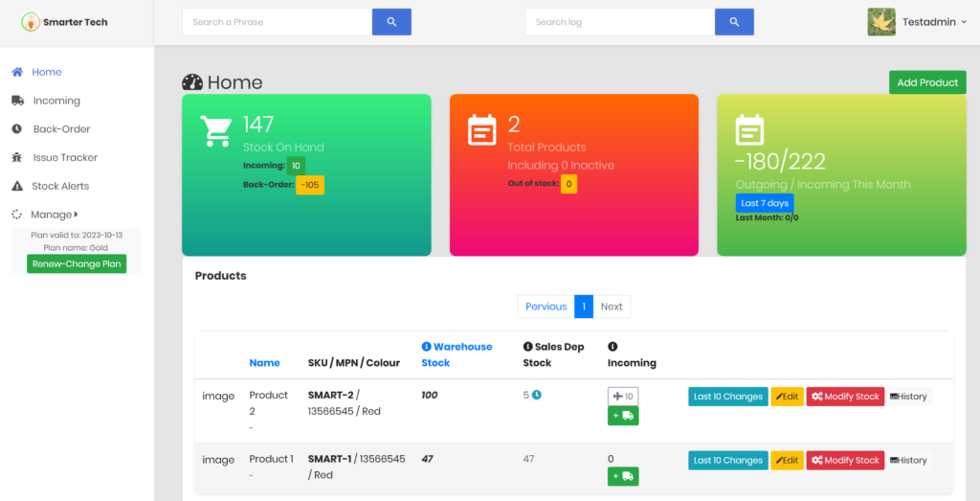Click the Smarter Tech lightbulb logo

(x=31, y=21)
